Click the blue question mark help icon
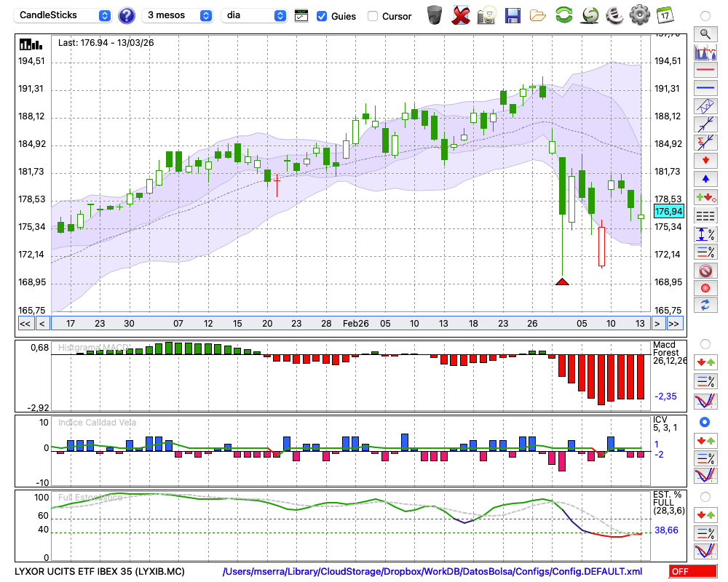Viewport: 728px width, 582px height. coord(126,16)
